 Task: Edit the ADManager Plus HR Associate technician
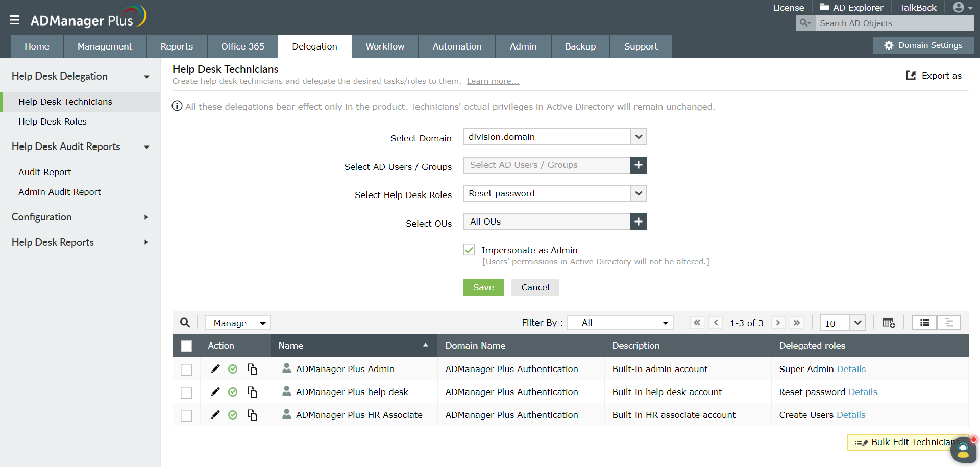[215, 415]
